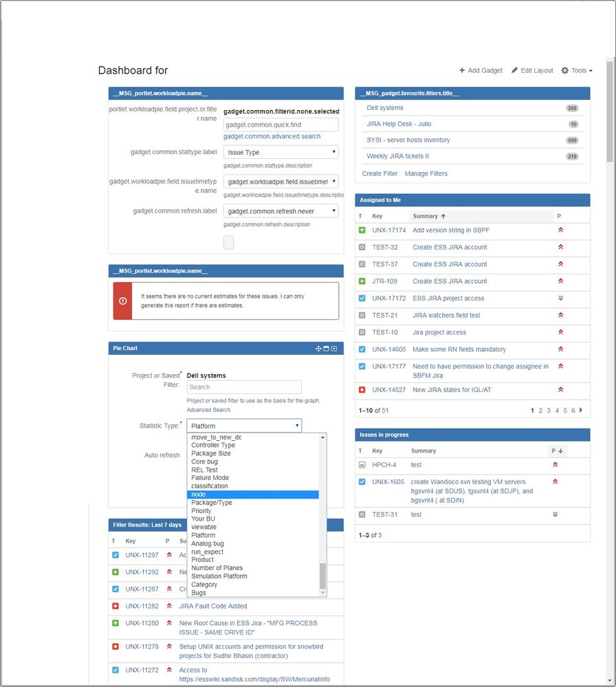Click the Tools gear icon

pos(564,70)
